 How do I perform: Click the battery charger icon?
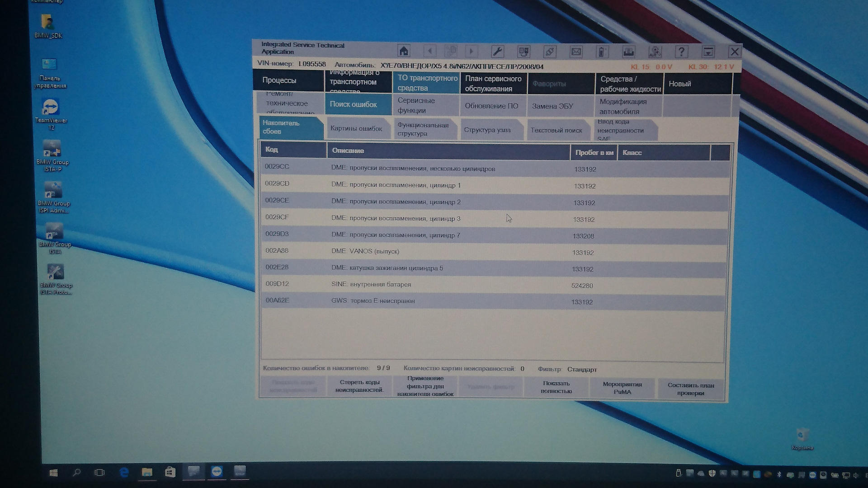tap(602, 52)
